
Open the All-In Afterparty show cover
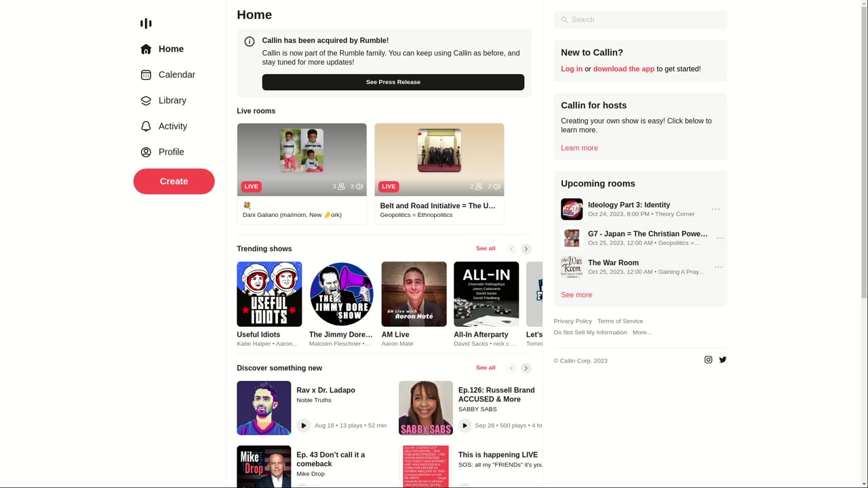[x=486, y=294]
